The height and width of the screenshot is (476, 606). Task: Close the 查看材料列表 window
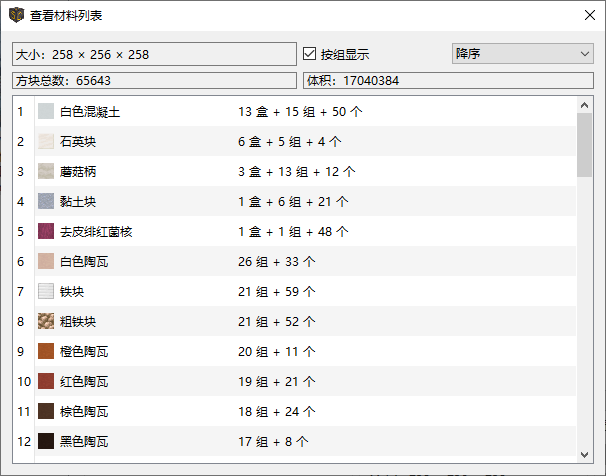pos(587,15)
